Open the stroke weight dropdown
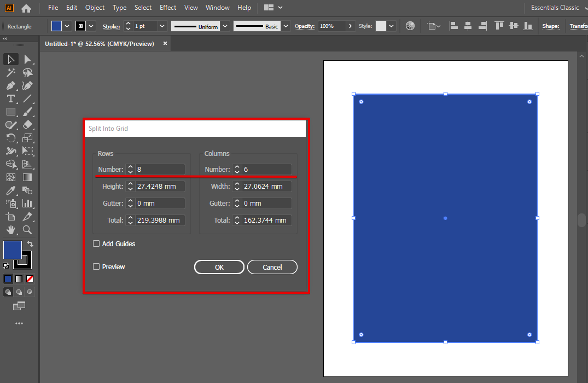The image size is (588, 383). (x=162, y=26)
